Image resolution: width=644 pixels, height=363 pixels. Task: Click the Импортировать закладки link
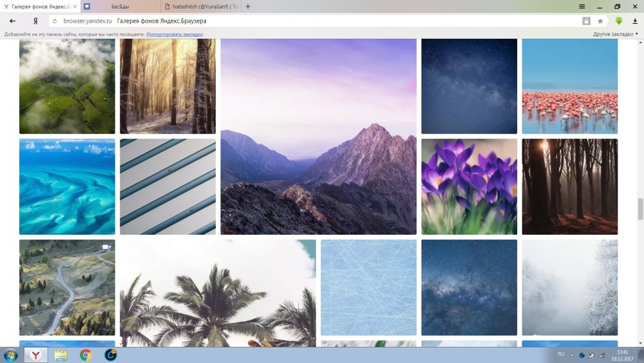coord(175,34)
